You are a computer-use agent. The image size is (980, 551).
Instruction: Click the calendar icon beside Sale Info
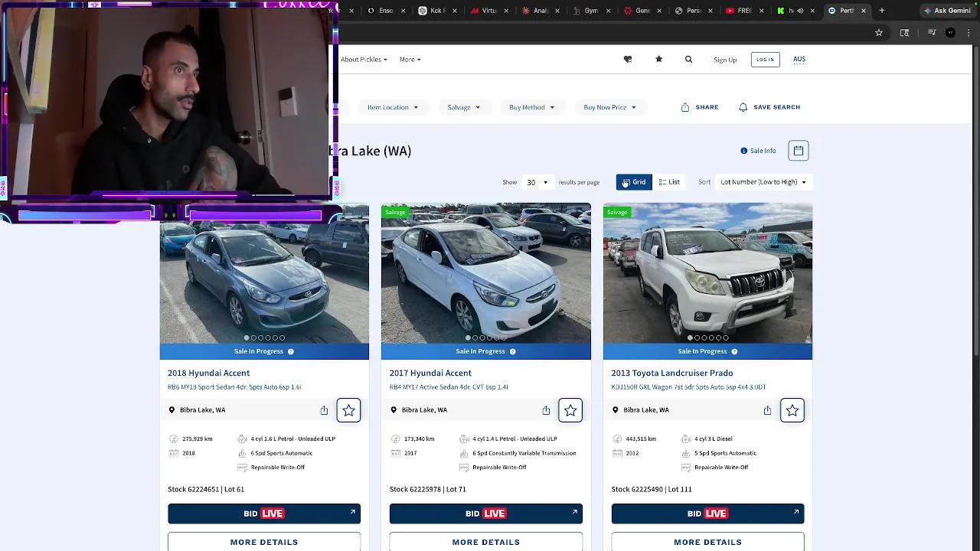(799, 151)
